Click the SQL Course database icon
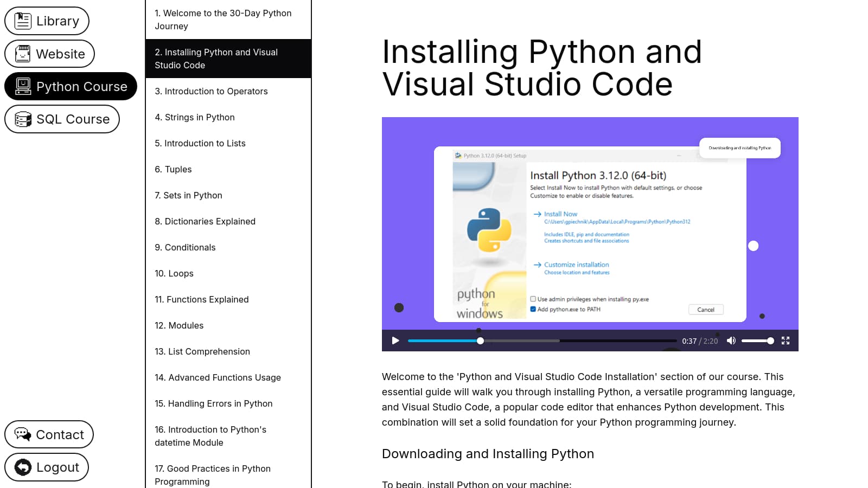The width and height of the screenshot is (868, 488). pyautogui.click(x=23, y=119)
